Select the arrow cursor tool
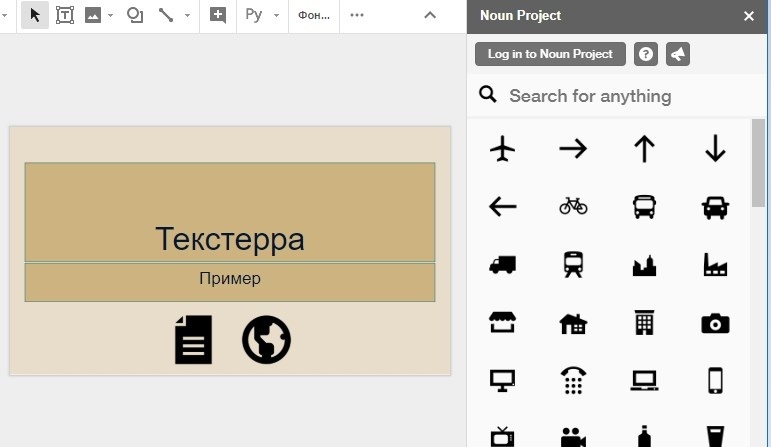 click(34, 15)
